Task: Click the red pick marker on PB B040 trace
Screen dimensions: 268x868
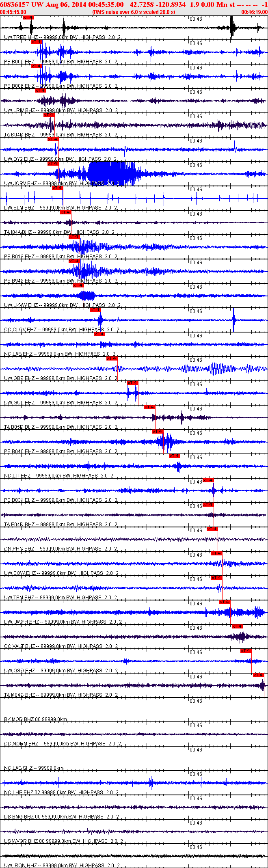Action: [x=158, y=432]
